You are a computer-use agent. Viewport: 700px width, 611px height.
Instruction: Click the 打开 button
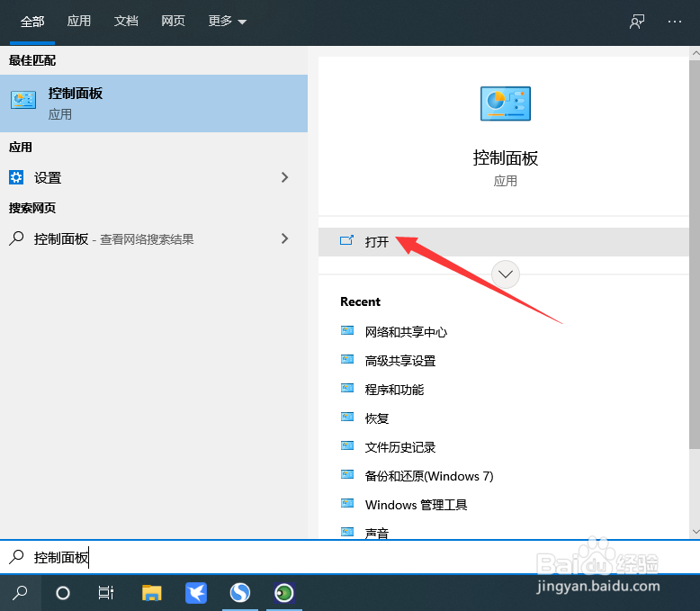[504, 242]
